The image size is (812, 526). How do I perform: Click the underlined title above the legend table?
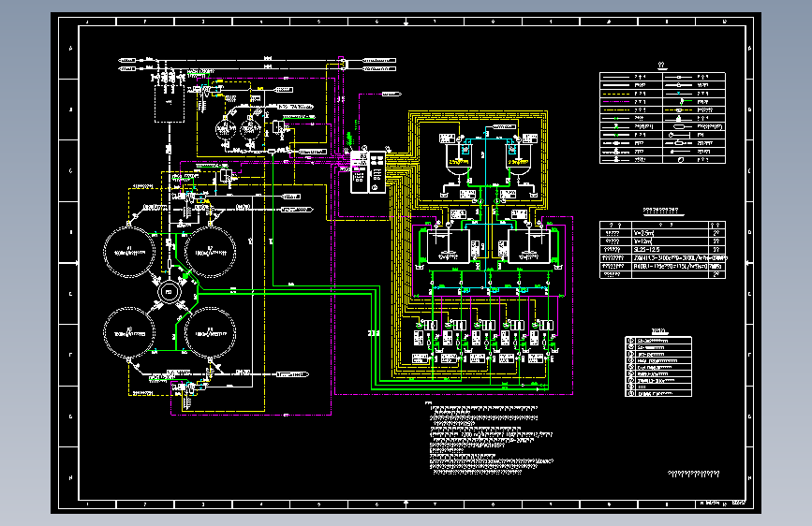click(662, 66)
